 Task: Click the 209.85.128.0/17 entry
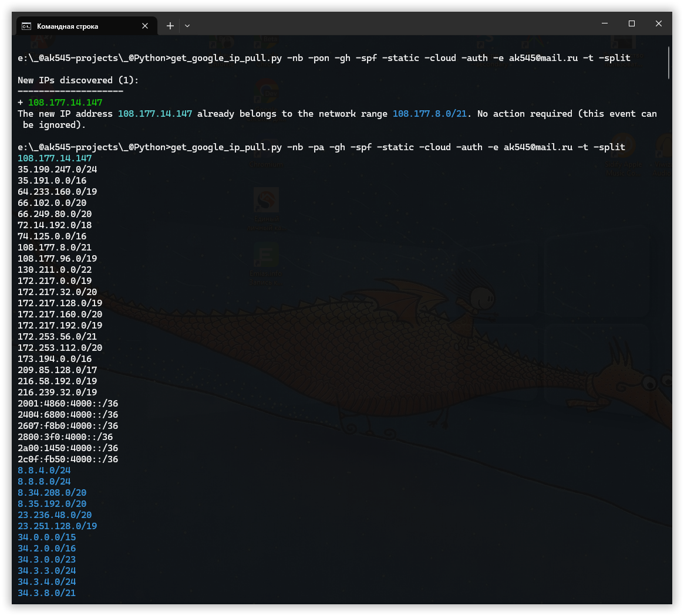(x=57, y=370)
